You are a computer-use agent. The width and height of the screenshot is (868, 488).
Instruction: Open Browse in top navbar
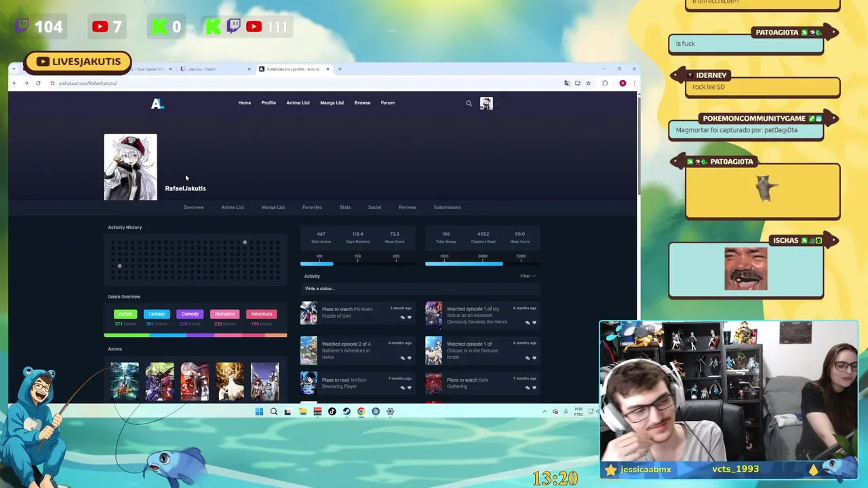(x=362, y=103)
